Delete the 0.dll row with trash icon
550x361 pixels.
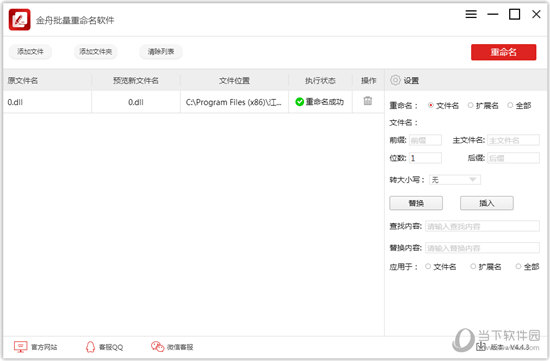pyautogui.click(x=368, y=101)
